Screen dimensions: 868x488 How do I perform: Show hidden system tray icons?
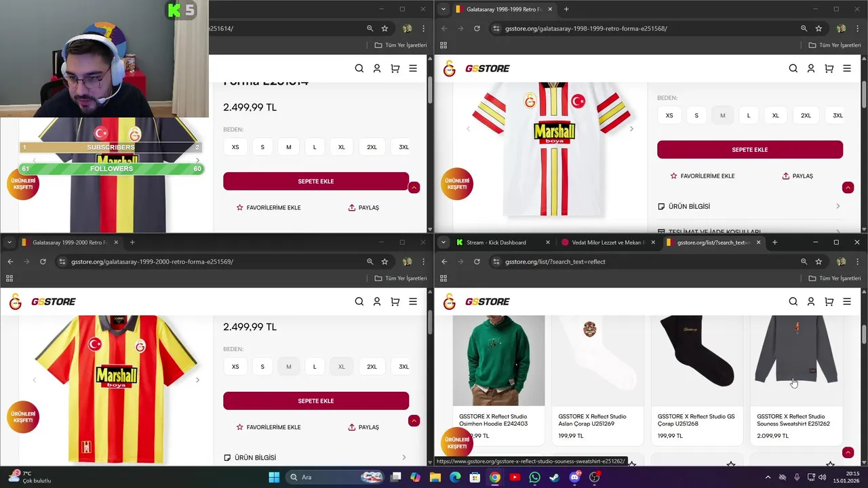point(768,477)
